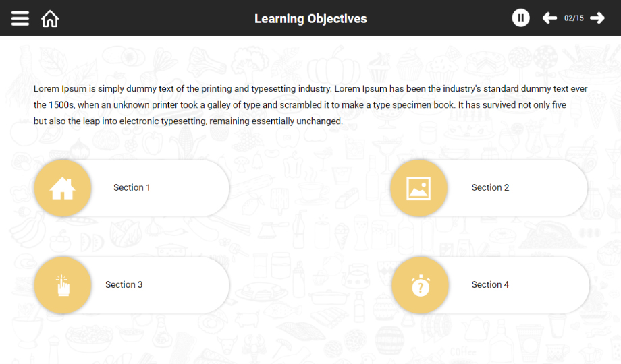
Task: Advance to the next slide
Action: (597, 18)
